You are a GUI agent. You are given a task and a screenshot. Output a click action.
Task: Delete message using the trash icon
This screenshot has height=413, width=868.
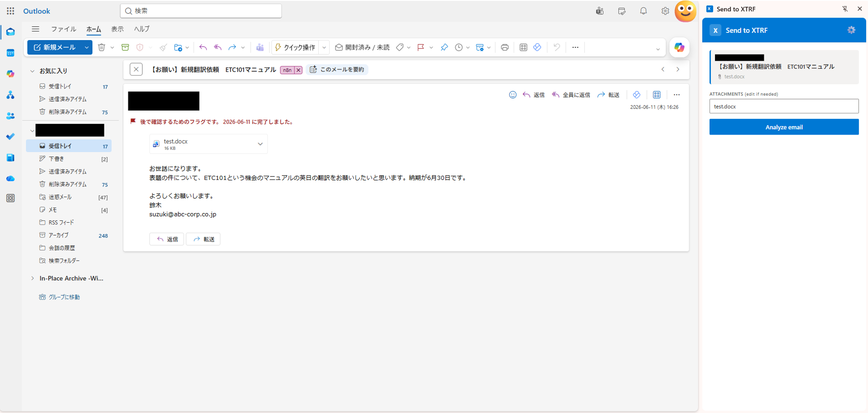[x=102, y=47]
